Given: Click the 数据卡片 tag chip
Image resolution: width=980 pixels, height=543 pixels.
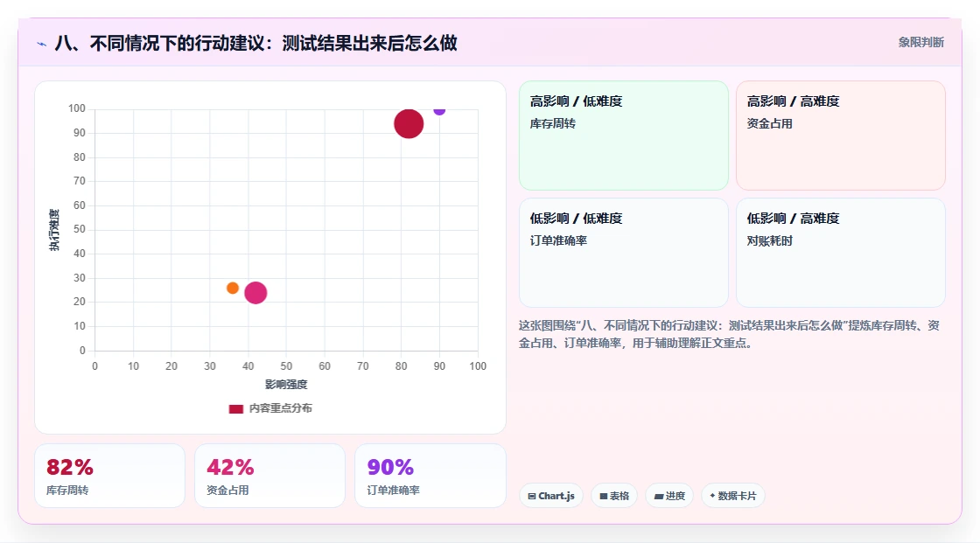Looking at the screenshot, I should pos(733,496).
